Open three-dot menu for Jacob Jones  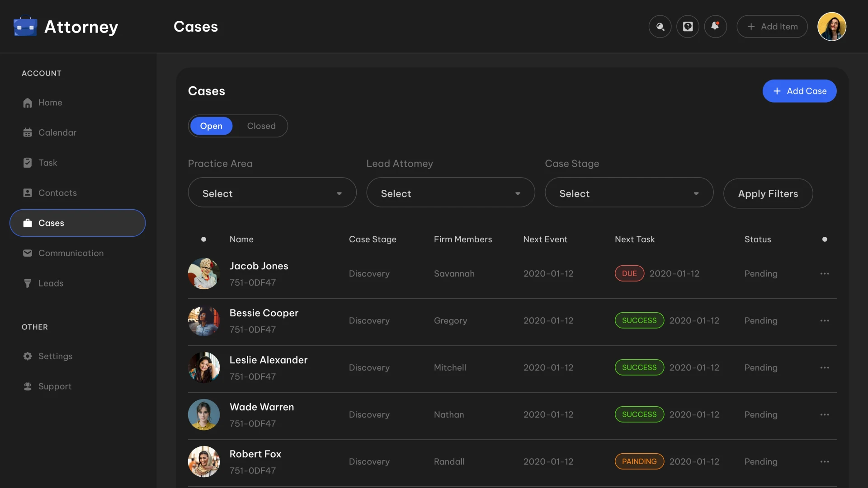825,274
